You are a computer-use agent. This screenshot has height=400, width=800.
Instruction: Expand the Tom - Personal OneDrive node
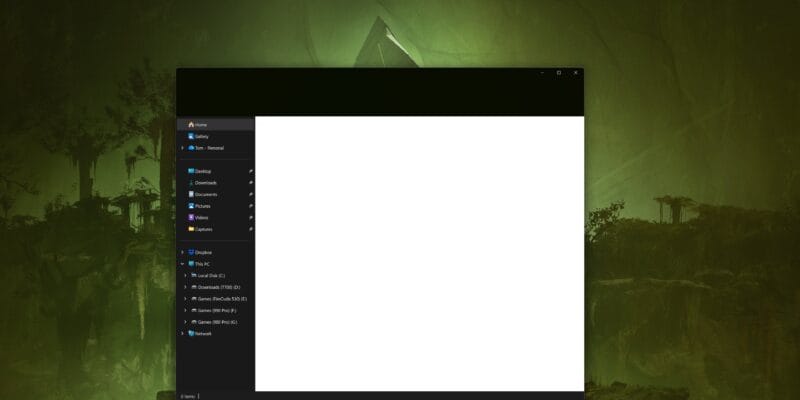pos(182,148)
